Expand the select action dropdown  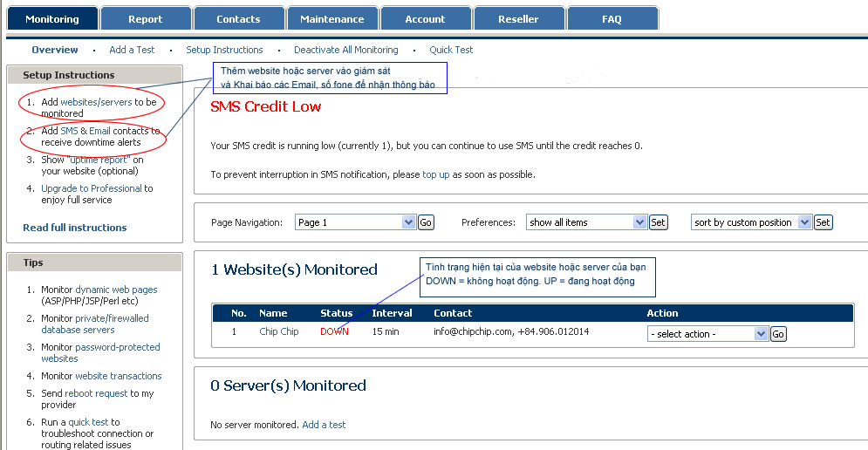tap(708, 334)
